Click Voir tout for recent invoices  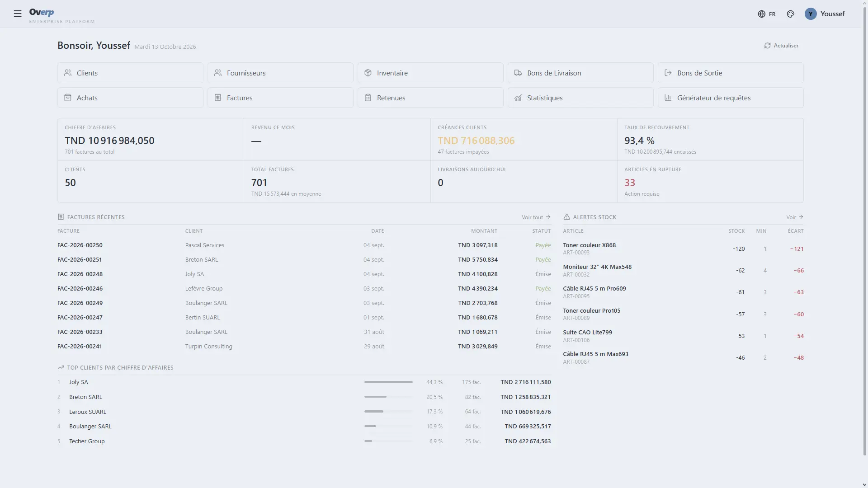click(x=536, y=217)
